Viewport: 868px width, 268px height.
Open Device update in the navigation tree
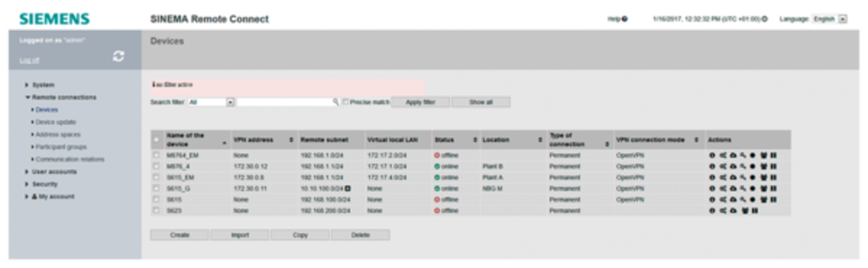click(x=56, y=122)
